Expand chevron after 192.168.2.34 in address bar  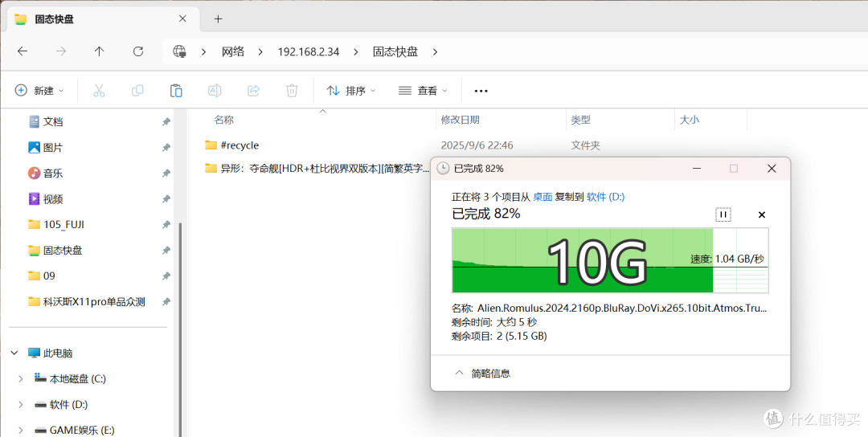[x=355, y=51]
